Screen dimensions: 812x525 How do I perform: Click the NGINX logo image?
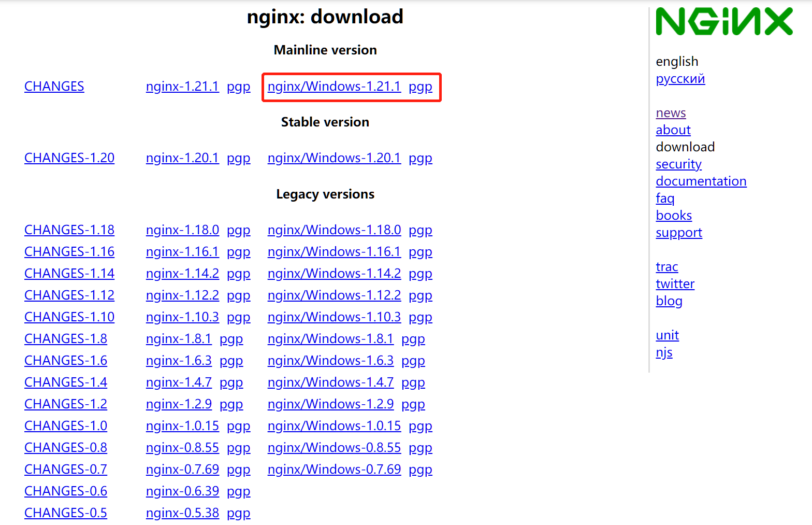coord(724,21)
